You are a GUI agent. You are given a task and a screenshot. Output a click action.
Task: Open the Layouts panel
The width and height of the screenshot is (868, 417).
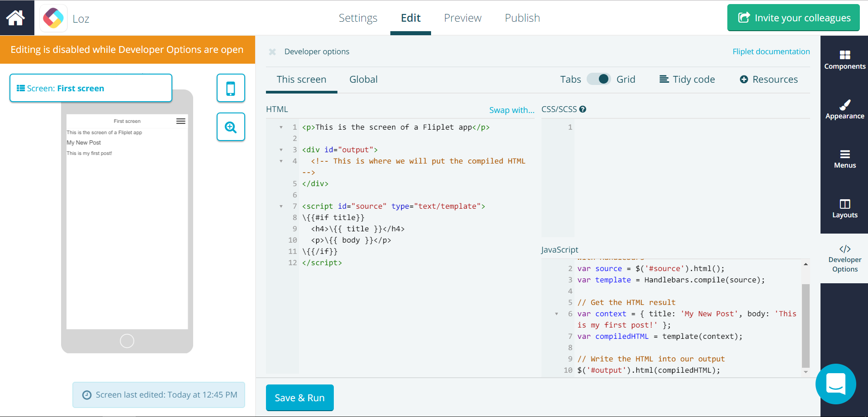point(844,208)
